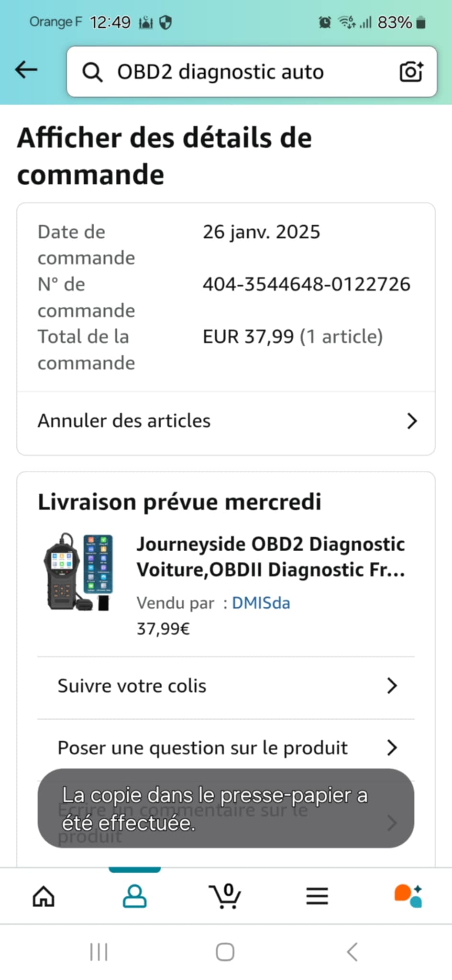This screenshot has height=980, width=452.
Task: Open seller link DMISda
Action: pyautogui.click(x=261, y=603)
